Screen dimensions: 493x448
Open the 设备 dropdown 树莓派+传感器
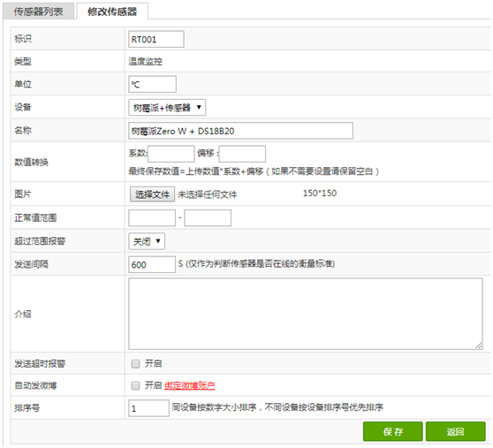[167, 108]
